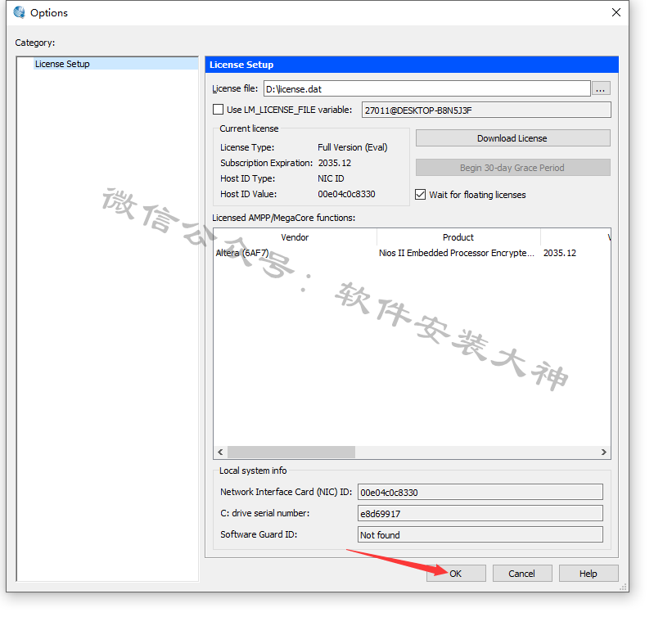672x626 pixels.
Task: Click the Cancel button
Action: tap(522, 574)
